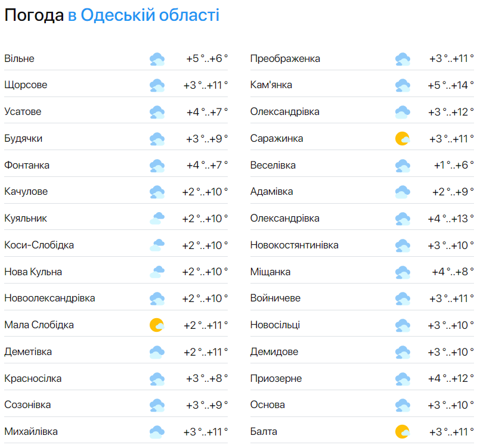Click the weather icon beside Веселівка

[x=402, y=166]
